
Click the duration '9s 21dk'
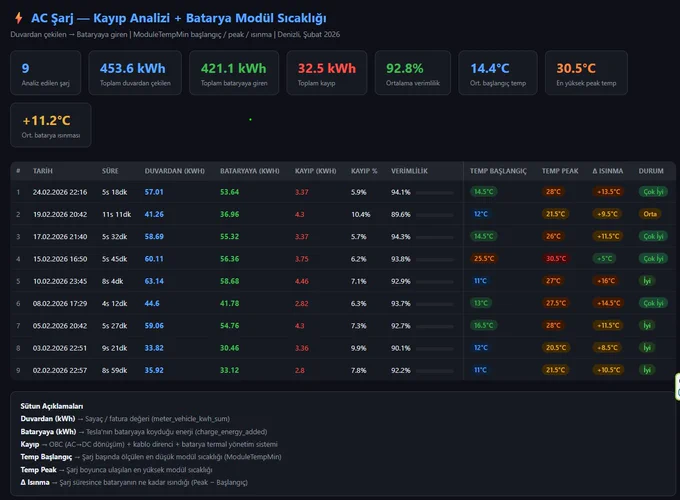click(x=114, y=348)
